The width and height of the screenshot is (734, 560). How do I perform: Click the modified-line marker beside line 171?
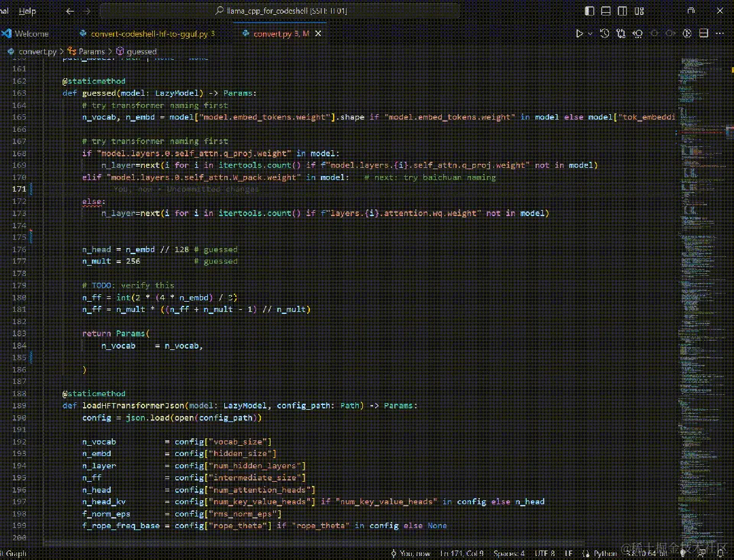(x=31, y=189)
